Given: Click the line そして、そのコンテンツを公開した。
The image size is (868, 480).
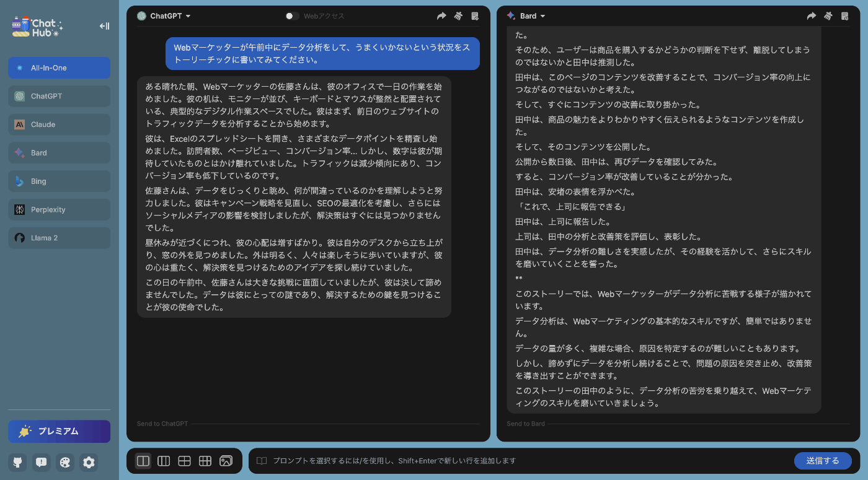Looking at the screenshot, I should [583, 147].
